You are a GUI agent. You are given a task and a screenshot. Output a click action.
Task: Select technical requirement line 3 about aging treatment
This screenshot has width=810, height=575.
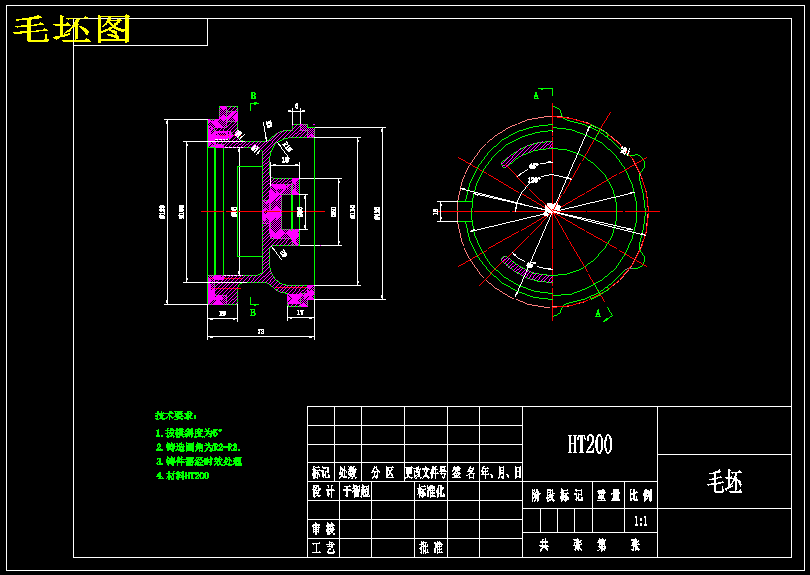click(199, 461)
